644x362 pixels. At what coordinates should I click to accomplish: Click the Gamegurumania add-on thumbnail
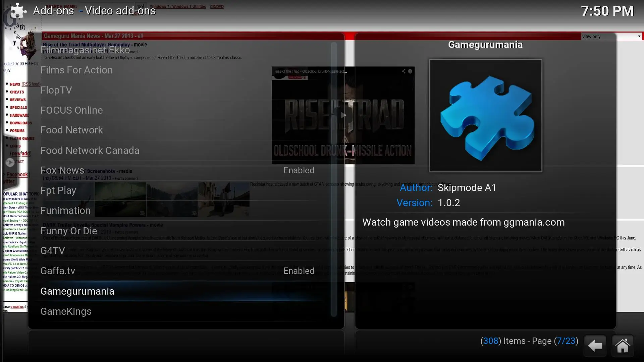click(485, 116)
